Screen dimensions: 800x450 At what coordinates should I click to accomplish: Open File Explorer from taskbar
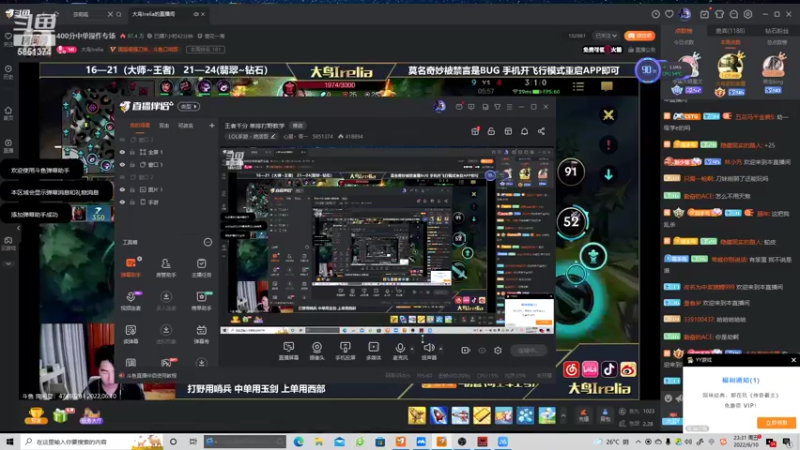pos(319,442)
